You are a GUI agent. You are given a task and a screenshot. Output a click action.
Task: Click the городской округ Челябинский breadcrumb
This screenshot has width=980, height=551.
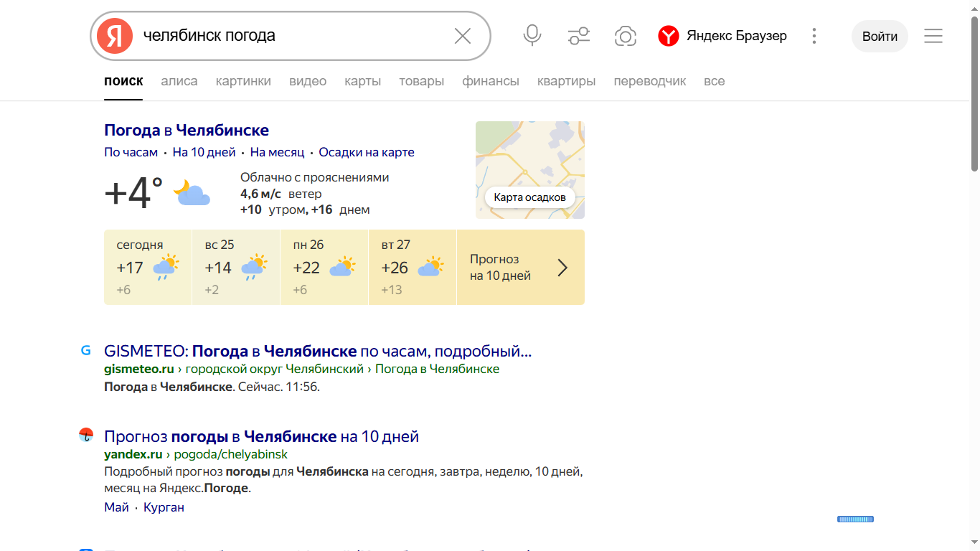[275, 369]
